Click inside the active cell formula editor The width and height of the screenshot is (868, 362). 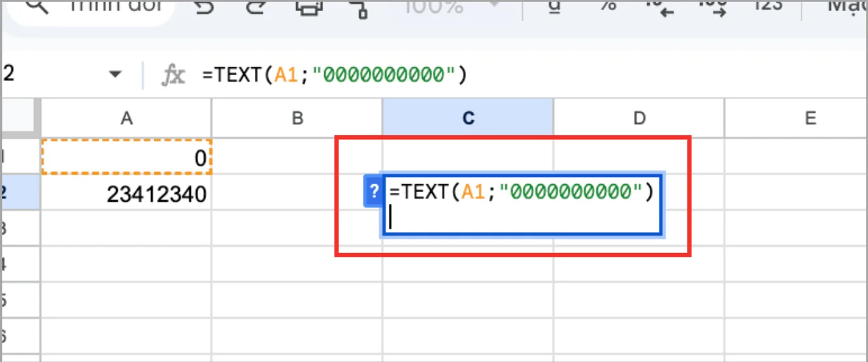522,205
